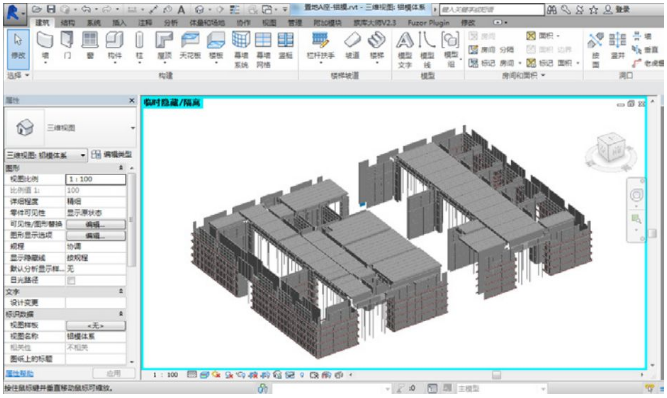Click 编辑 button for 可见性/图形替换
This screenshot has width=667, height=398.
click(96, 224)
